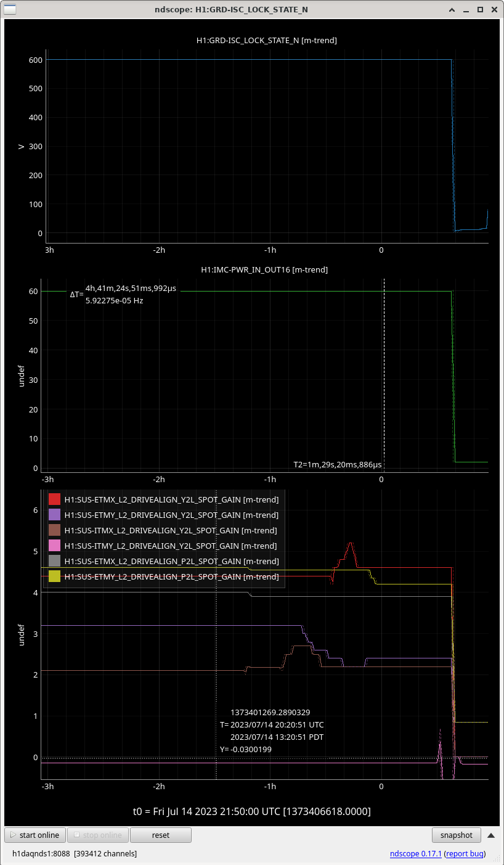Expand the panel using bottom-right triangle arrow
The image size is (504, 865).
491,835
